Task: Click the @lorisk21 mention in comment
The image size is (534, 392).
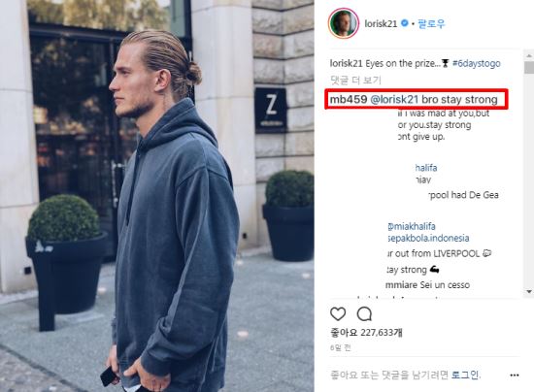Action: 394,99
